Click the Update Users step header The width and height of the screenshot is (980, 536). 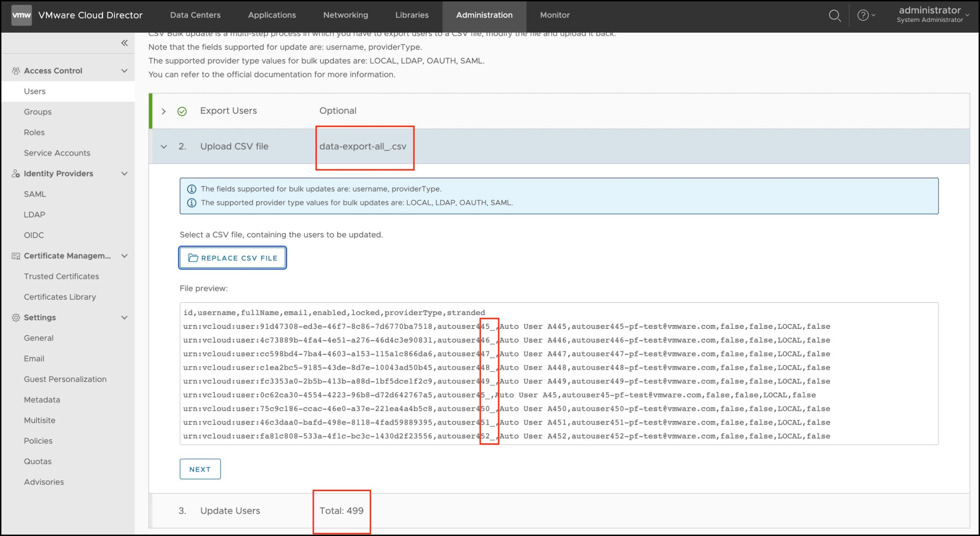coord(230,511)
